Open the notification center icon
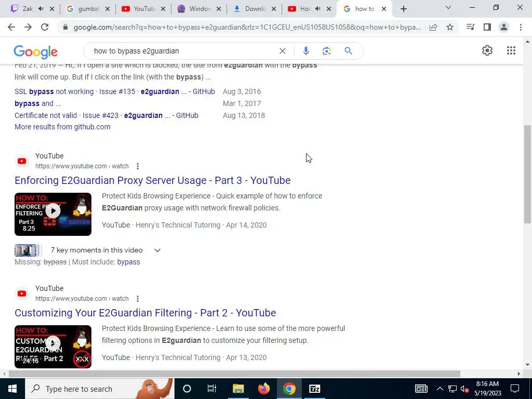Screen dimensions: 532x399 [515, 389]
